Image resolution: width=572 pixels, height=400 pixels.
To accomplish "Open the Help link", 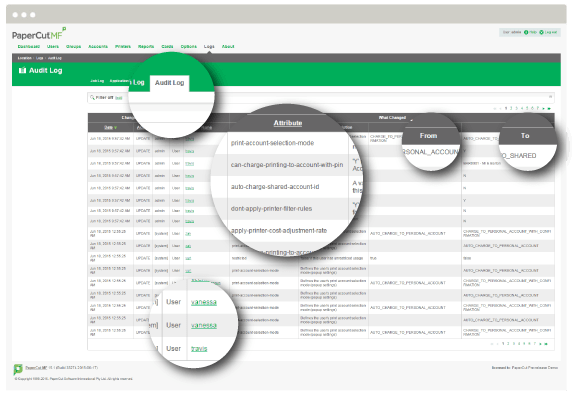I will (x=533, y=32).
